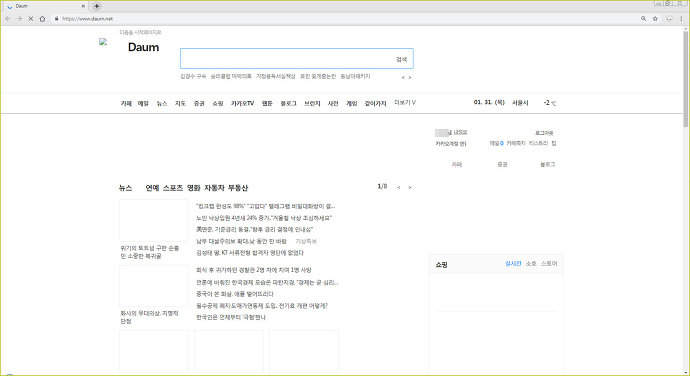
Task: Click the -2℃ temperature reading
Action: (x=550, y=103)
